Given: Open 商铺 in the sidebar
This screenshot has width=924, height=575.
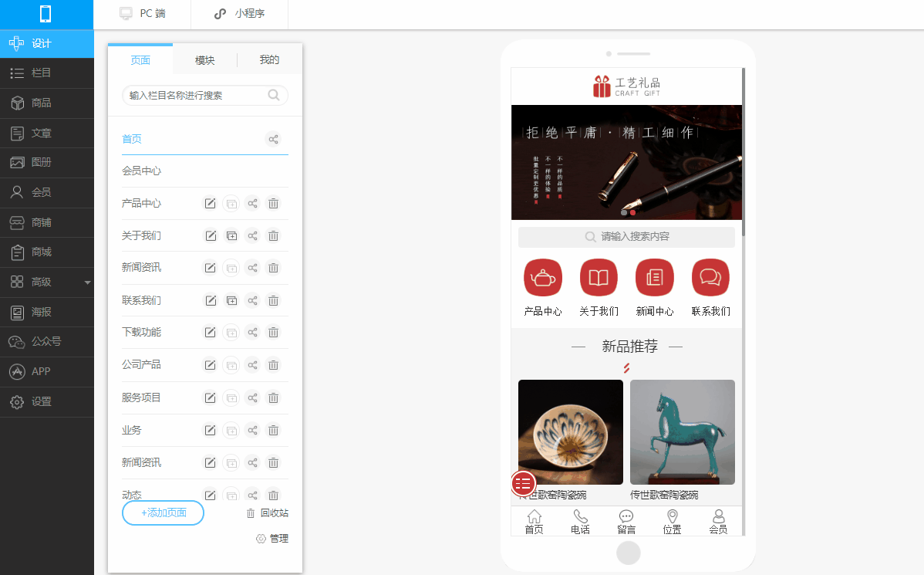Looking at the screenshot, I should coord(46,223).
